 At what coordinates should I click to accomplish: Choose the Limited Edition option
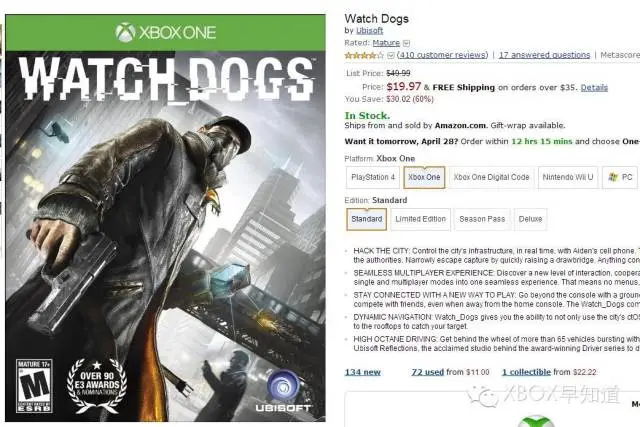tap(420, 219)
